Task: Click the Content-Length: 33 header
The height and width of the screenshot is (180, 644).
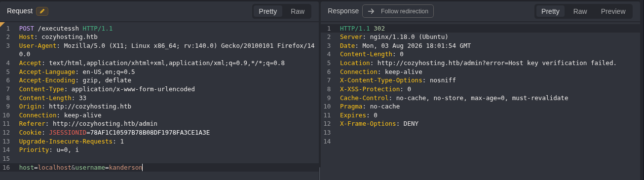Action: tap(53, 98)
